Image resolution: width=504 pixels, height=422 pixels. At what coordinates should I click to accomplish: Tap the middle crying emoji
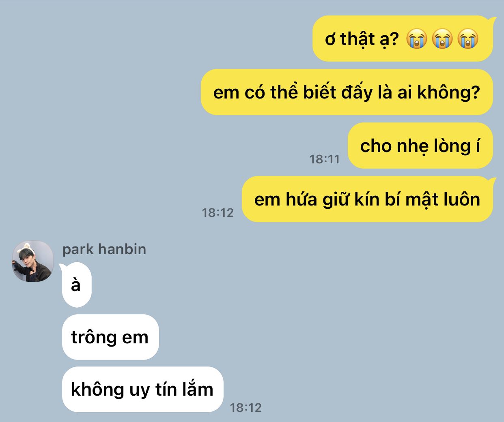pyautogui.click(x=442, y=39)
